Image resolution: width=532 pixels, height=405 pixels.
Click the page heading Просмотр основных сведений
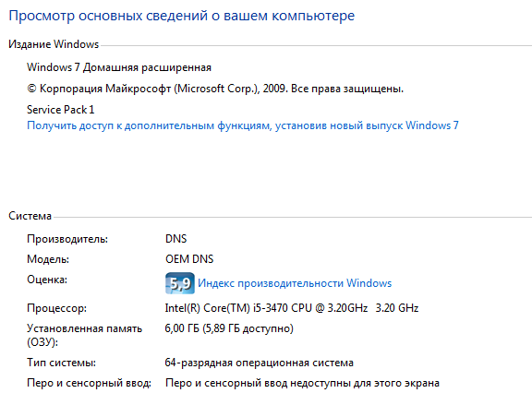pos(182,16)
